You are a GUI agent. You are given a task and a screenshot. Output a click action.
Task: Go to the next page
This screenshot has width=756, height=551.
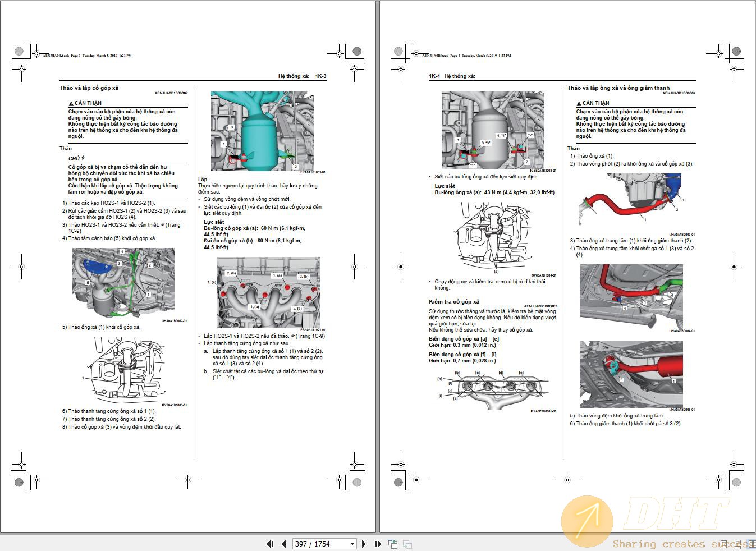(x=364, y=544)
